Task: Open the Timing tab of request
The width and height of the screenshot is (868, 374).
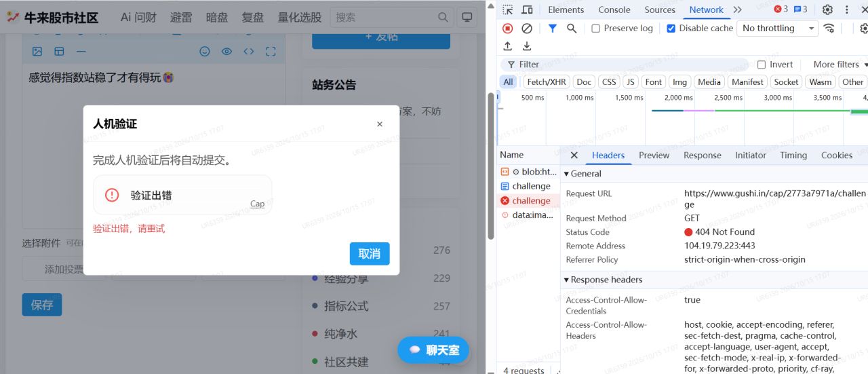Action: 793,155
